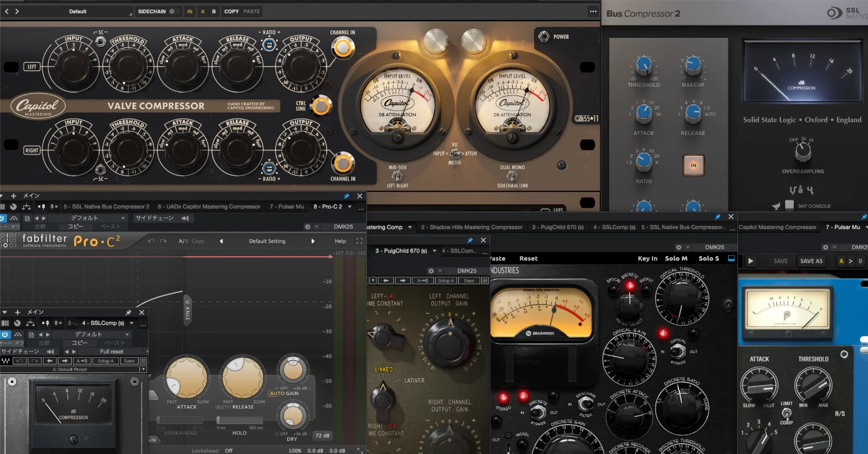Viewport: 868px width, 454px height.
Task: Adjust Pro-C 2 ATTACK knob
Action: click(x=187, y=378)
